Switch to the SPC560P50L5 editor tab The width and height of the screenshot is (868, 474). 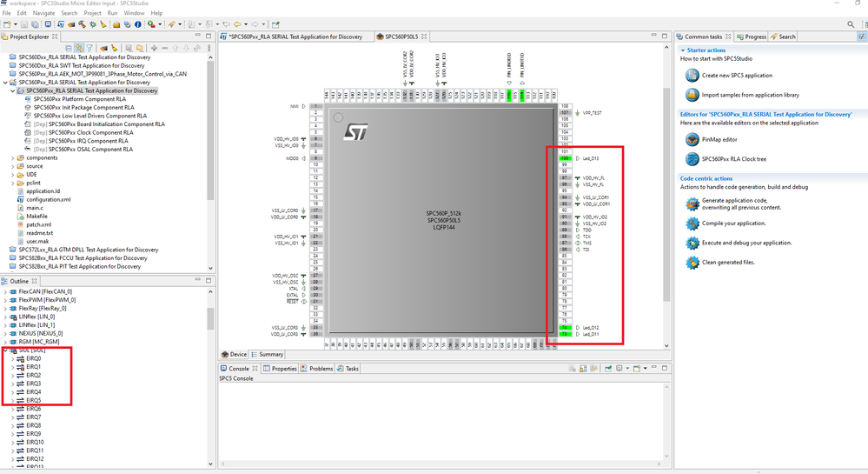pos(401,37)
